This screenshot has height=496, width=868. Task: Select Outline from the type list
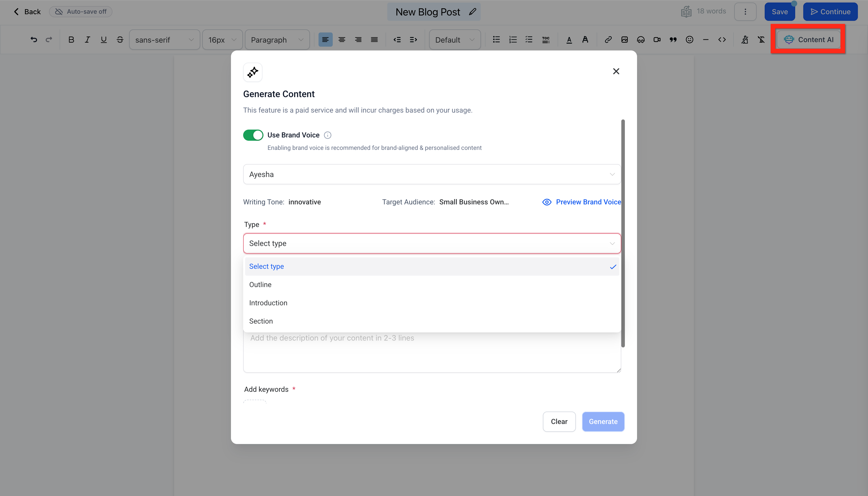point(260,285)
